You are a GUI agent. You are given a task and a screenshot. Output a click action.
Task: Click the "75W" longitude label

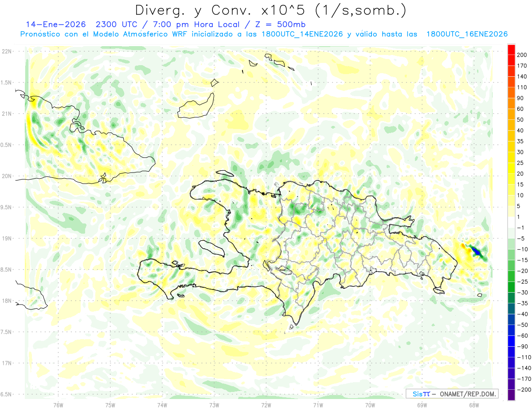tap(110, 405)
